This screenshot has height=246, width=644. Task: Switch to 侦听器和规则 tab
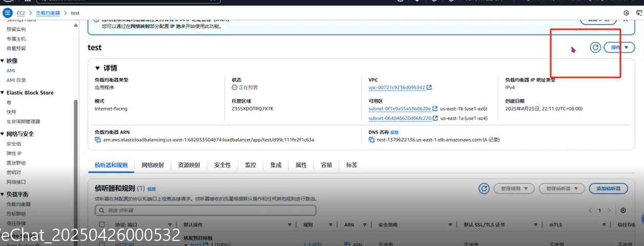point(111,165)
